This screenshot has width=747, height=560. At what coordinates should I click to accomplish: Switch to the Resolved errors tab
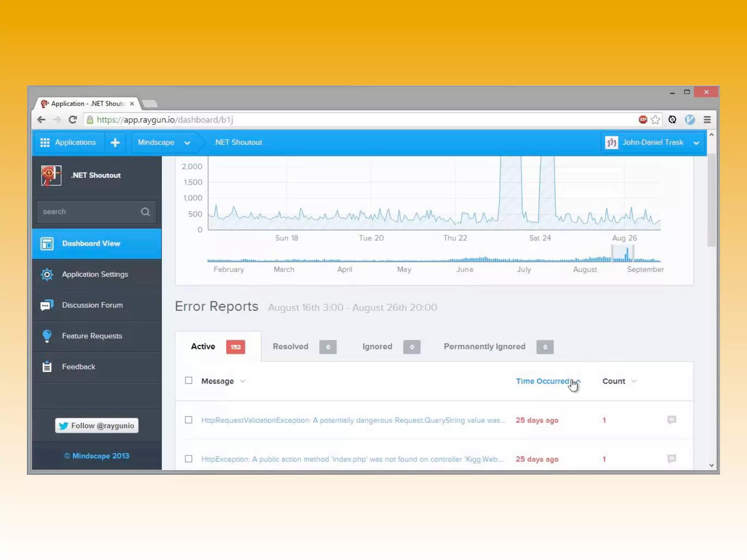[x=291, y=346]
